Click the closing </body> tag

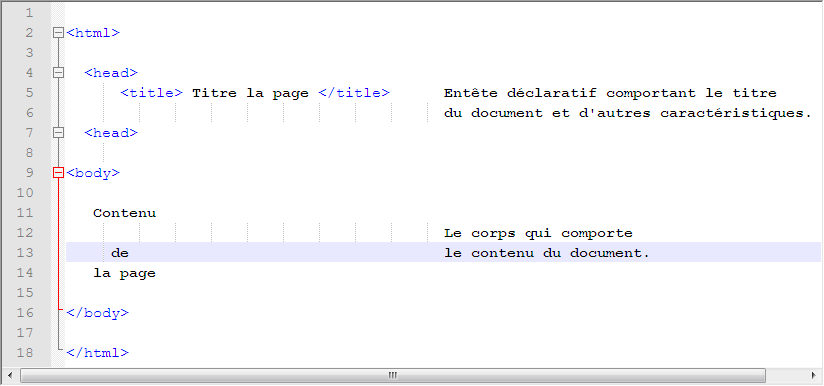[97, 313]
